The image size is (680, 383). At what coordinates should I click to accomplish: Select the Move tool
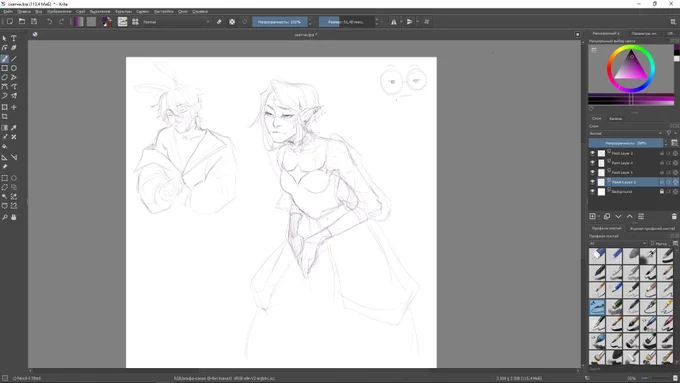coord(14,107)
